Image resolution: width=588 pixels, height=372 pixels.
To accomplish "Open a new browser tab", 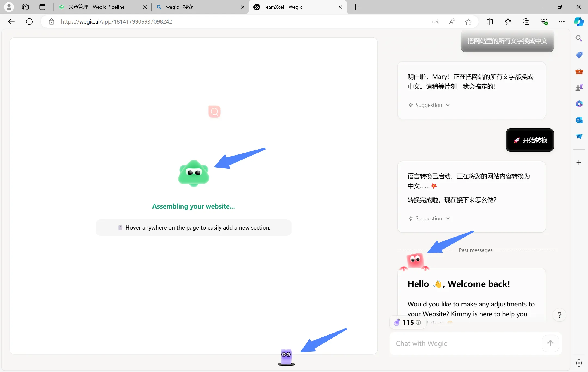I will point(356,7).
